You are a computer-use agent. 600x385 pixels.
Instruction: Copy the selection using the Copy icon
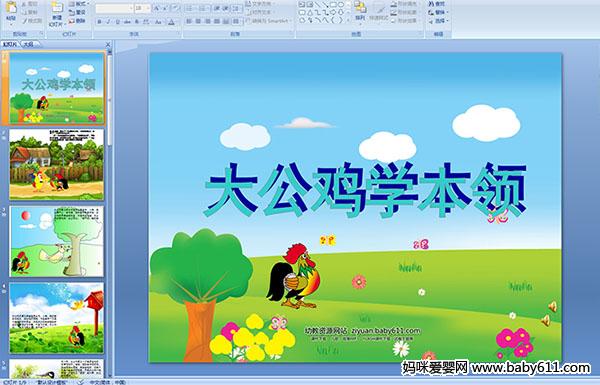[x=30, y=12]
